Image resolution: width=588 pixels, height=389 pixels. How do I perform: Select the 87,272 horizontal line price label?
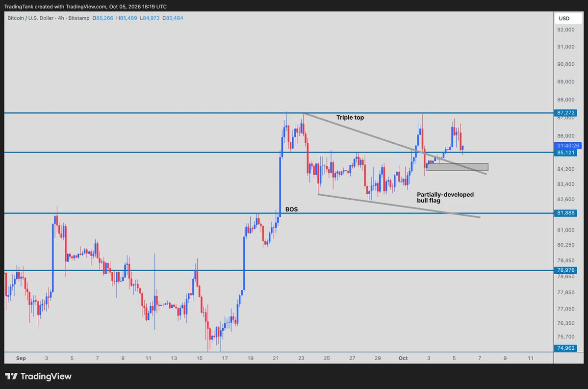click(x=566, y=112)
